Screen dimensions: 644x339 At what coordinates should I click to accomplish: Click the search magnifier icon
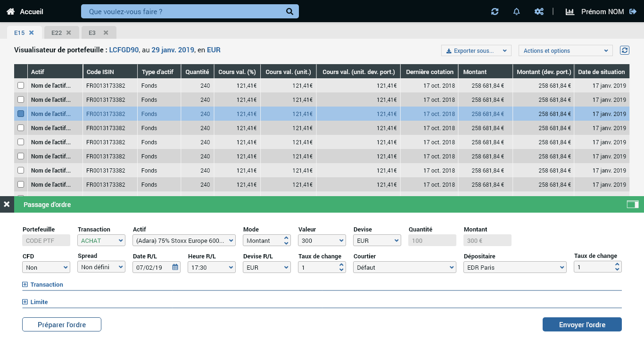click(289, 11)
